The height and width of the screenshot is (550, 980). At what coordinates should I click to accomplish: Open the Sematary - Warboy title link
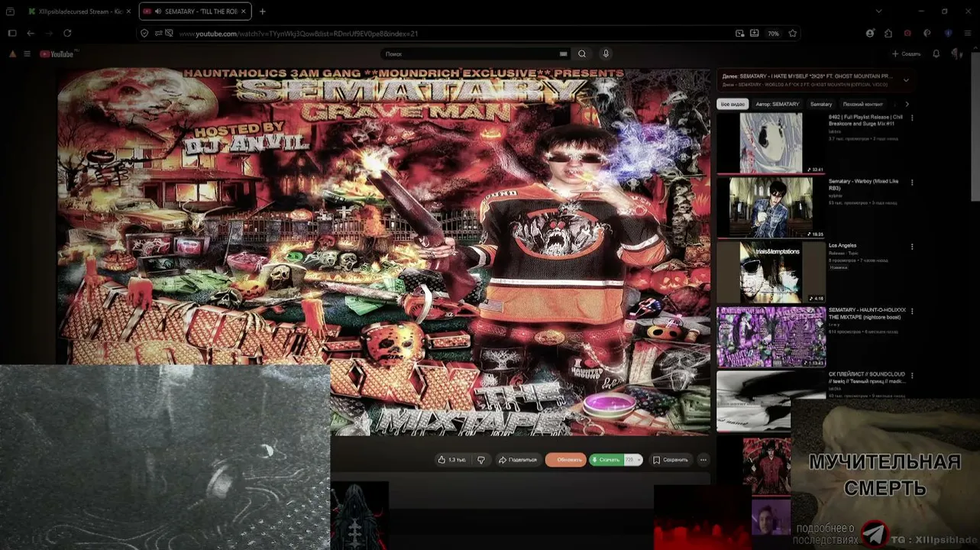click(x=863, y=184)
